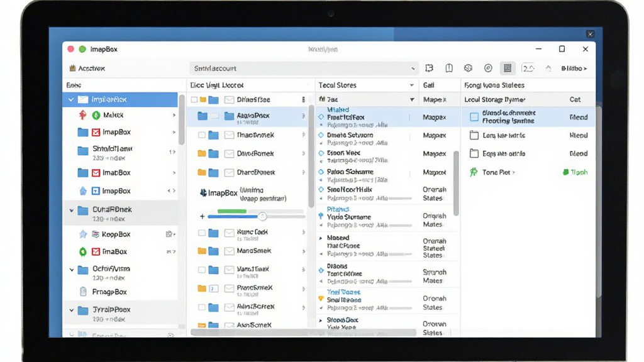
Task: Check the box beside Eqp ahto ariclo
Action: click(474, 153)
